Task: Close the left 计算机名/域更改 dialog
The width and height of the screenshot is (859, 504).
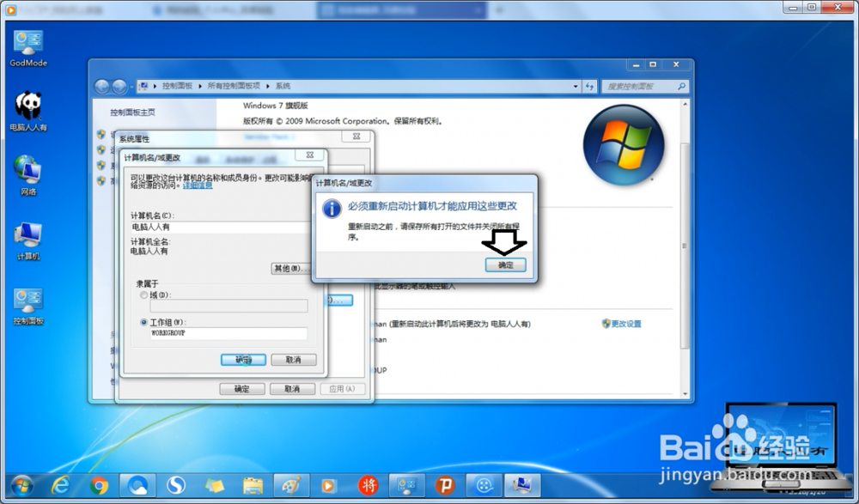Action: pyautogui.click(x=309, y=155)
